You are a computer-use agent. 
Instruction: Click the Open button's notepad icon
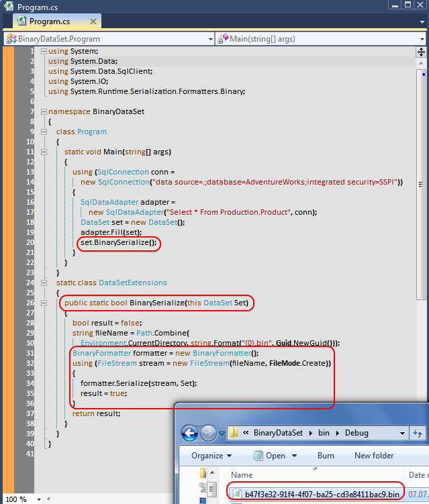point(258,456)
